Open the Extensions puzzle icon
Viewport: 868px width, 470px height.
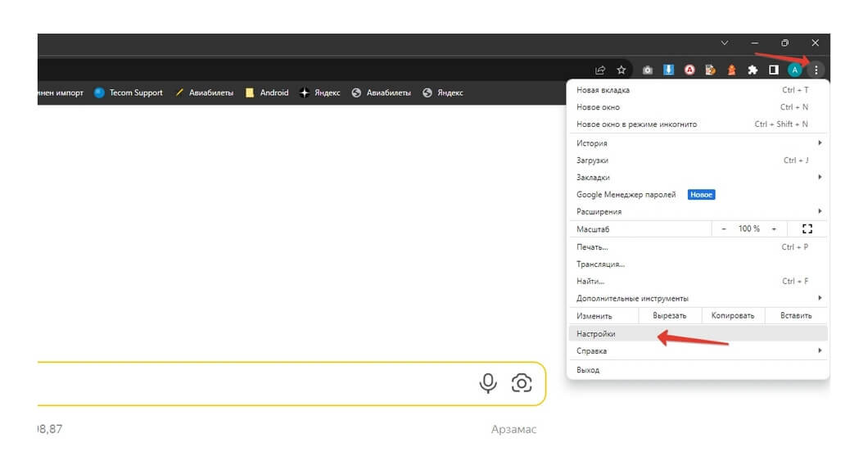tap(753, 70)
